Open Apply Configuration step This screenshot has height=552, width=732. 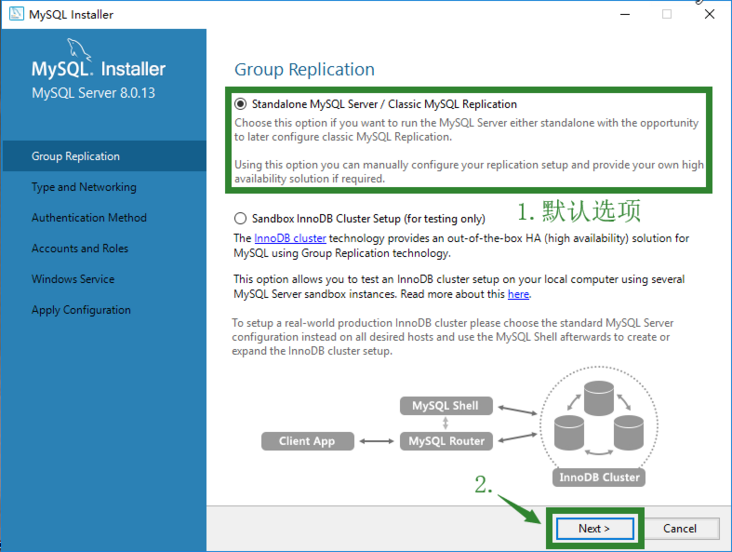[81, 310]
